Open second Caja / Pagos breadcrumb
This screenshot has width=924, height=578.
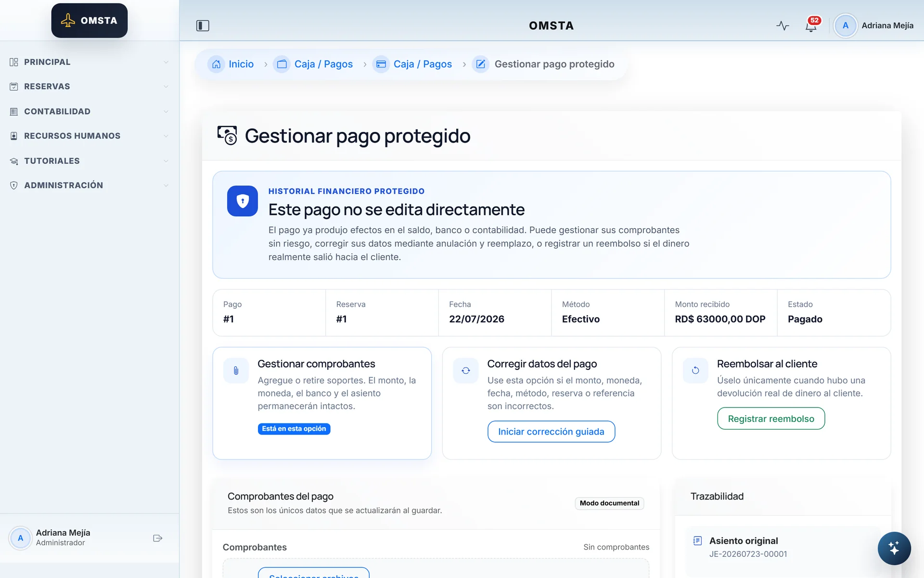423,64
